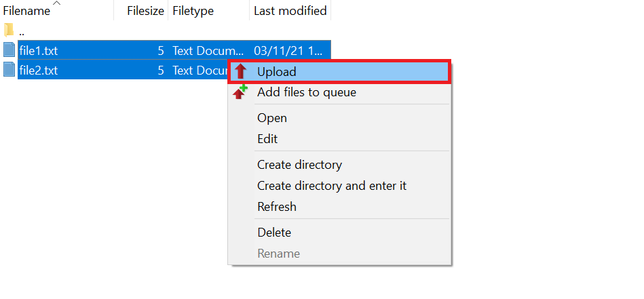644x299 pixels.
Task: Click the red Upload arrow icon
Action: coord(240,72)
